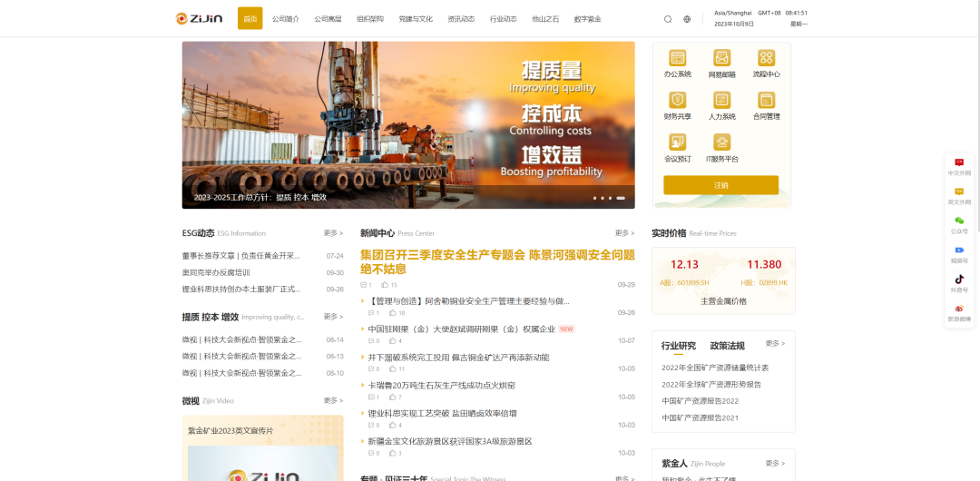Viewport: 980px width, 481px height.
Task: Switch to the 政策法规 tab
Action: [727, 346]
